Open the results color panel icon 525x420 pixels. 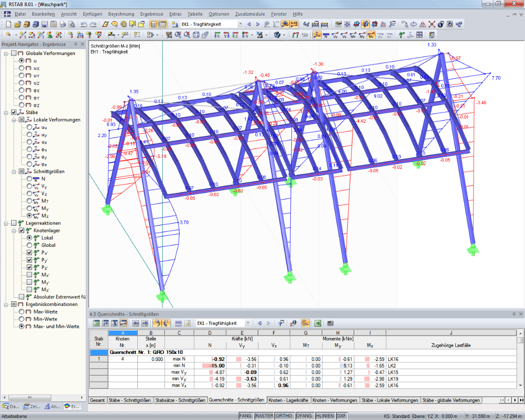pos(432,35)
